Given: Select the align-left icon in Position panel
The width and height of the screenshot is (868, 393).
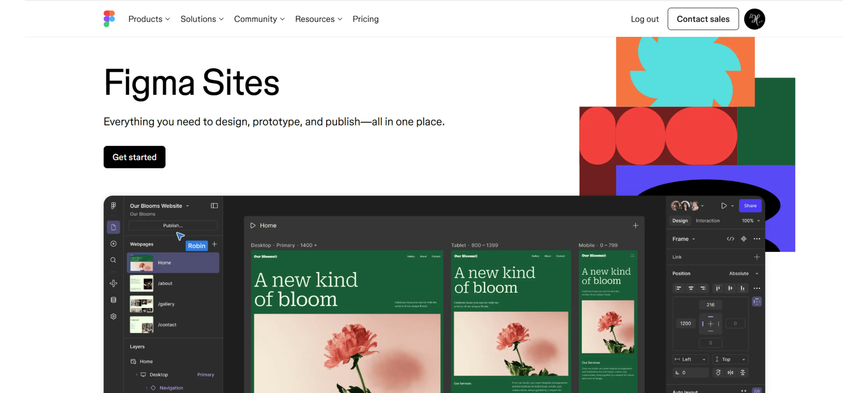Looking at the screenshot, I should pos(679,289).
